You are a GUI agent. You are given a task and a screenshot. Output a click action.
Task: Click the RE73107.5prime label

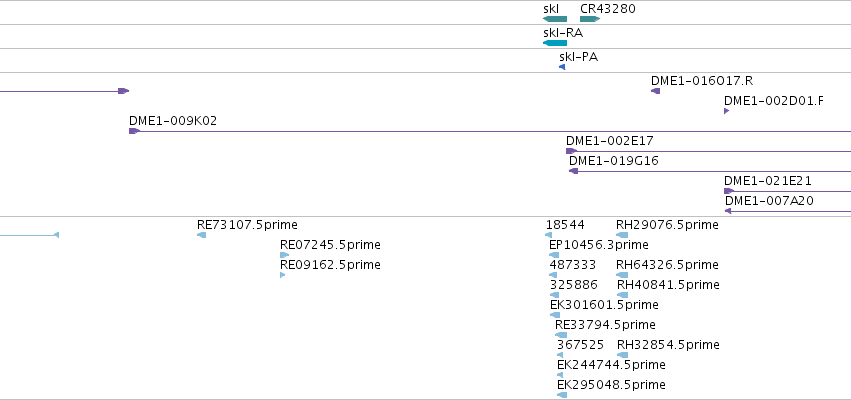[247, 225]
